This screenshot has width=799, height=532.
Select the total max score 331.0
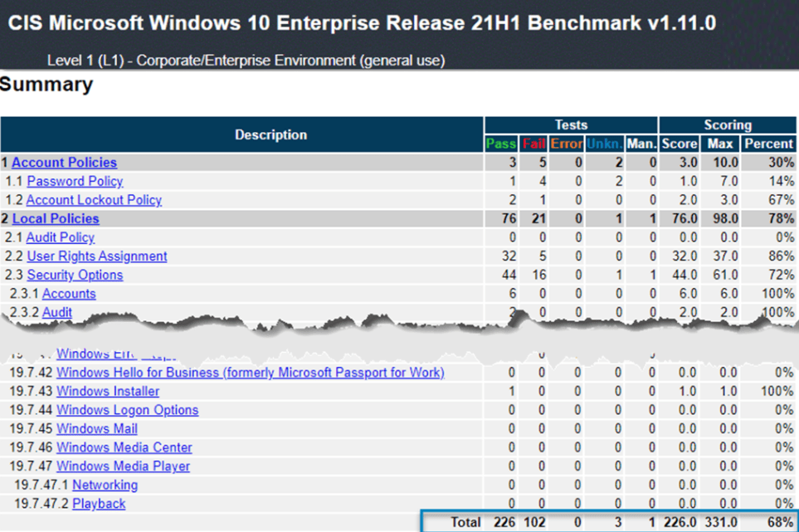click(x=721, y=522)
